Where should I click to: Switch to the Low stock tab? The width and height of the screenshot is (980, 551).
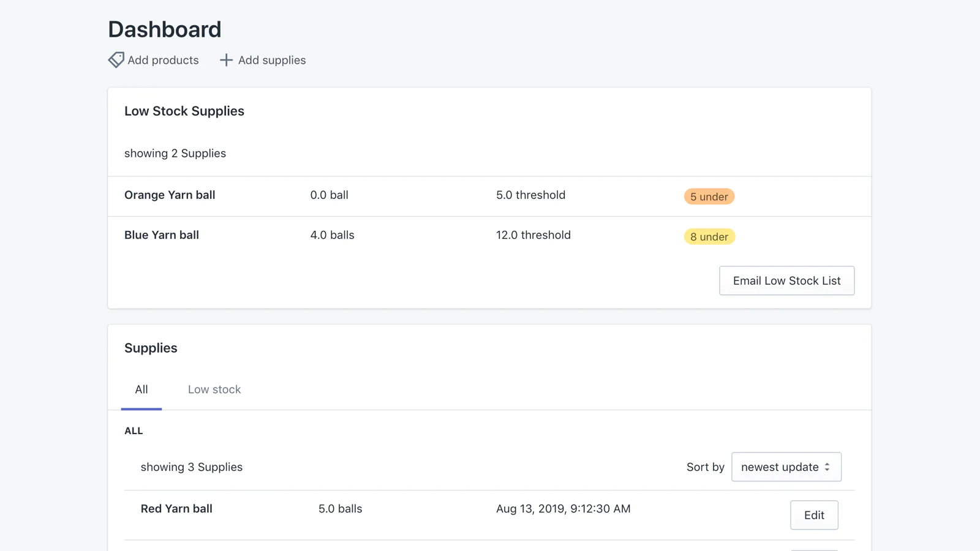click(x=214, y=389)
